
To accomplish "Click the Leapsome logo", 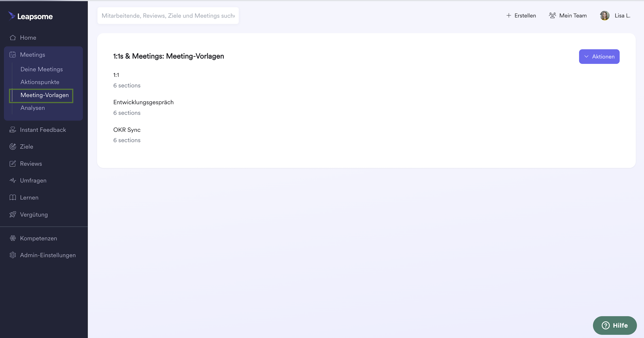I will [30, 16].
